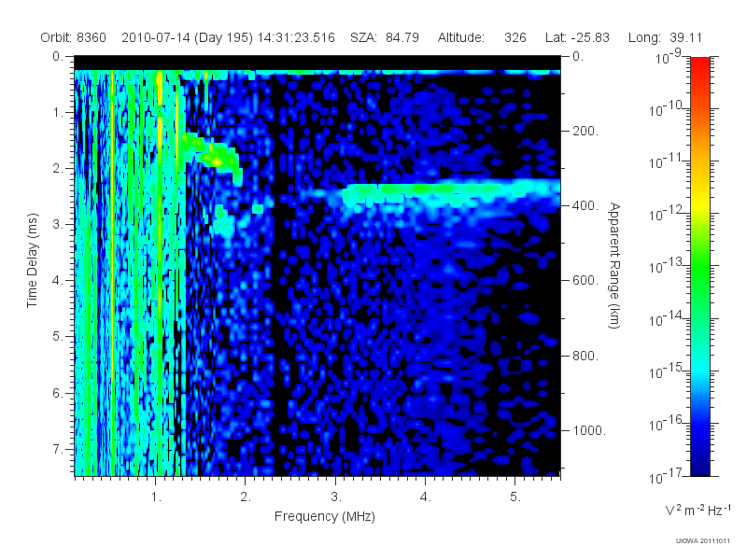Click the Lat: -25.83 header value

pyautogui.click(x=577, y=37)
